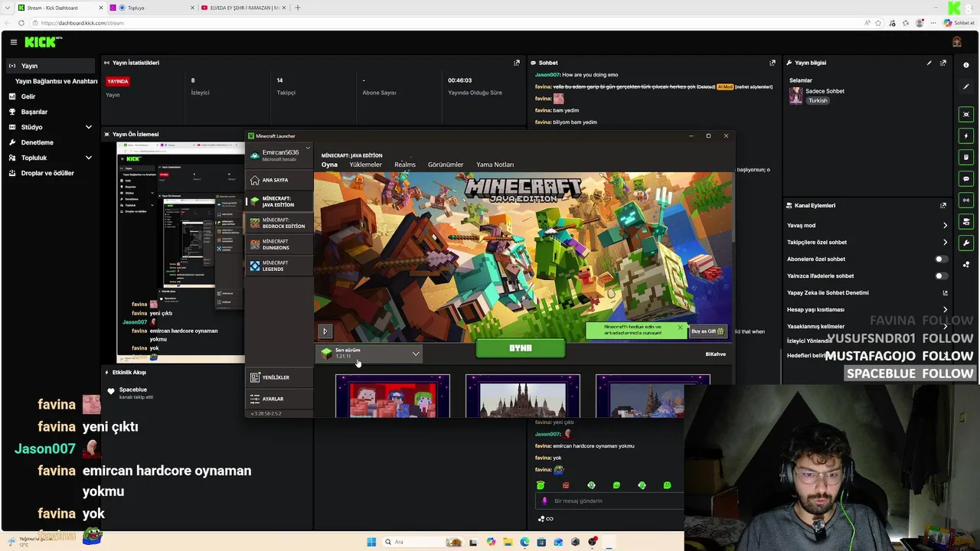Open the castle news thumbnail

pos(522,396)
